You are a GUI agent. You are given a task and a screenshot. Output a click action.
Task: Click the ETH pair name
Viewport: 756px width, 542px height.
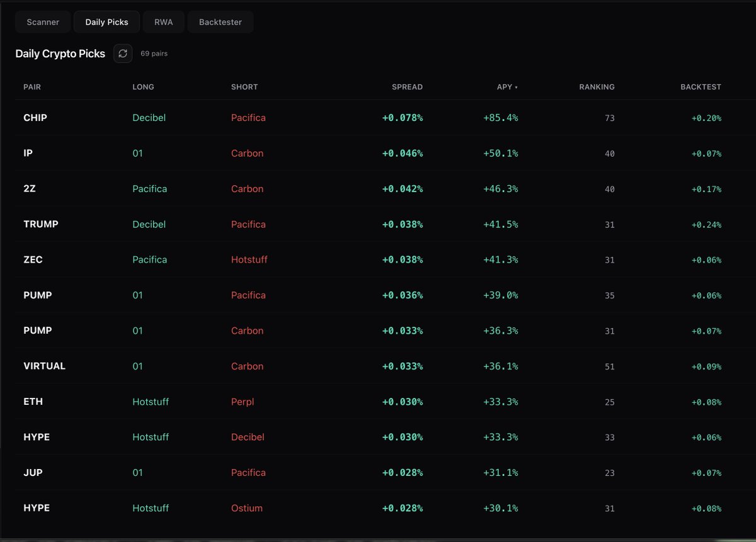click(33, 402)
